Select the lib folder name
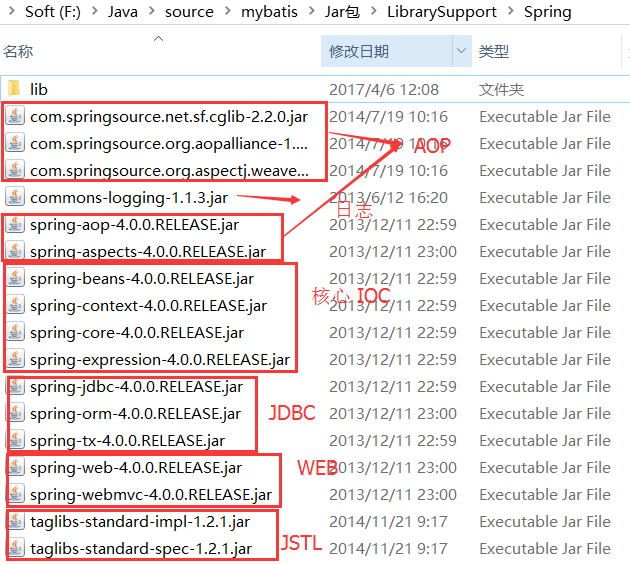 coord(39,89)
